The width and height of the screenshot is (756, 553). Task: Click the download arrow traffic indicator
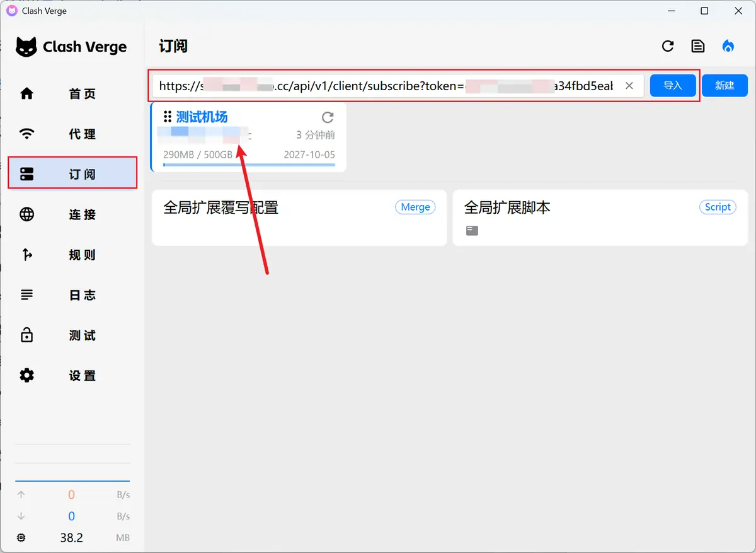click(x=21, y=516)
